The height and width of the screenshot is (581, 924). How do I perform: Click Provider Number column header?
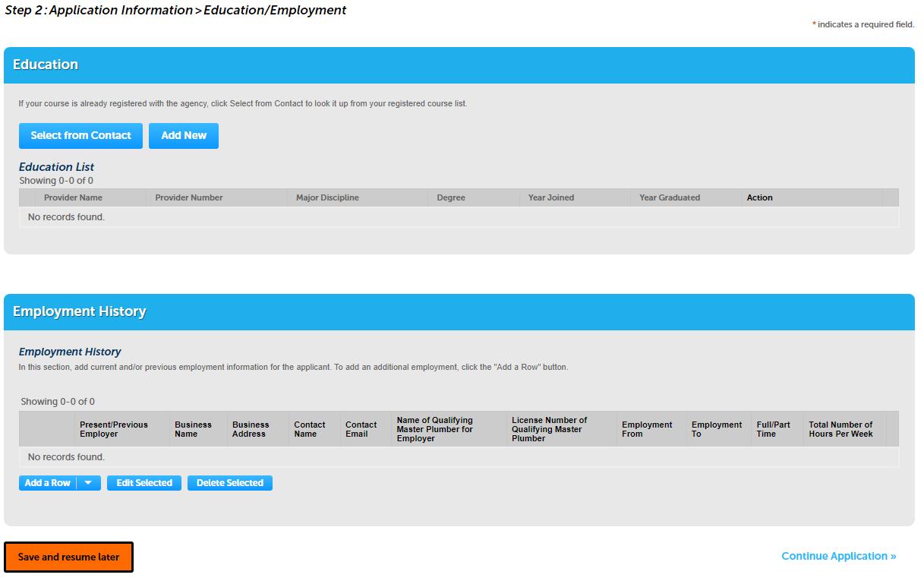pyautogui.click(x=189, y=197)
